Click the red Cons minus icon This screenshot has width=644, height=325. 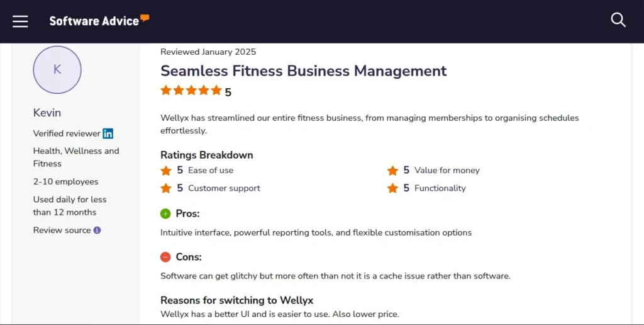(x=165, y=257)
